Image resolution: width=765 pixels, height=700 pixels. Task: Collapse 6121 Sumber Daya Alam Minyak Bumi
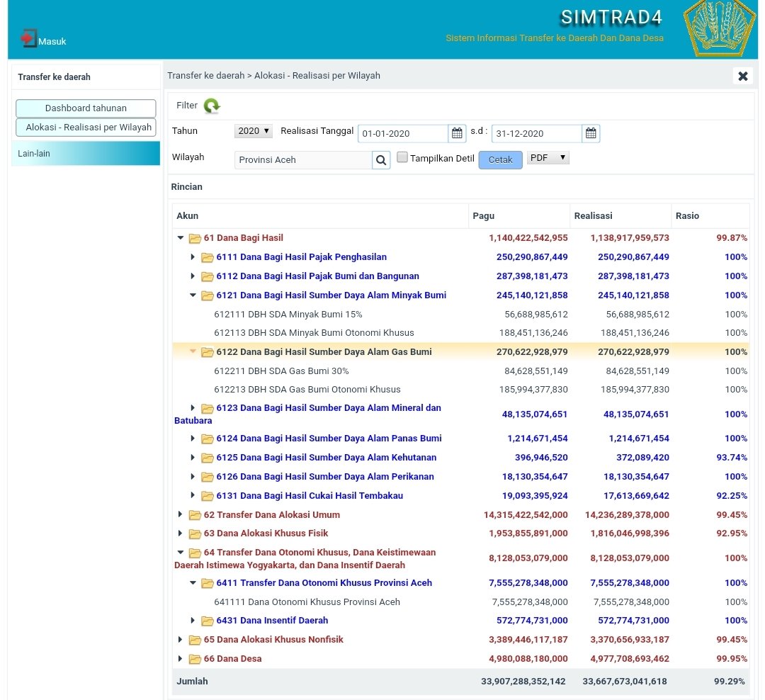pos(193,295)
